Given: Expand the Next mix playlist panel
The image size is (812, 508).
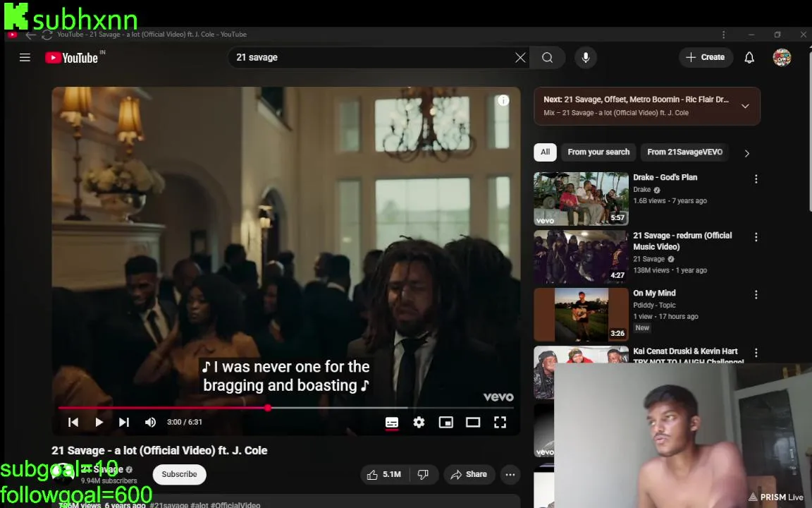Looking at the screenshot, I should coord(745,107).
